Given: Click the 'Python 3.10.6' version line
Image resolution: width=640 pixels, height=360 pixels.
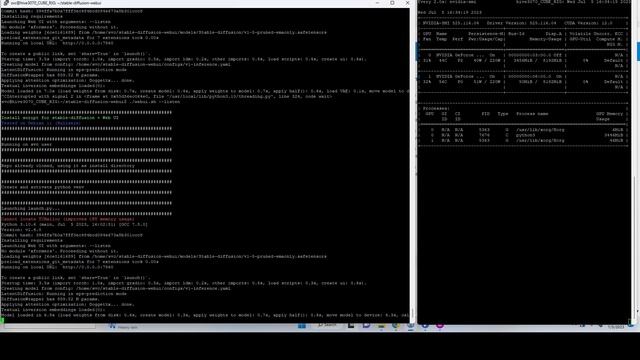Looking at the screenshot, I should coord(74,224).
